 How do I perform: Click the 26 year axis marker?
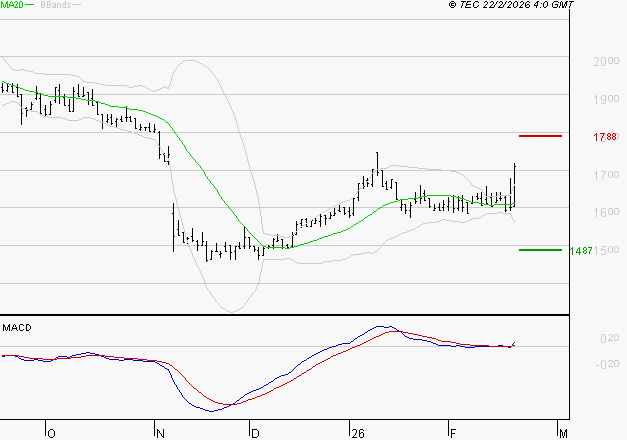(358, 434)
